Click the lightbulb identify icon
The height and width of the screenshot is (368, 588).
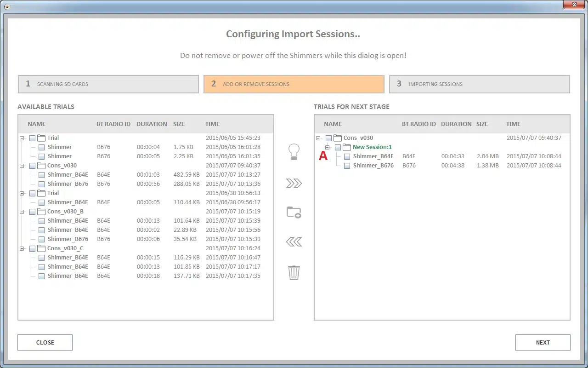294,151
